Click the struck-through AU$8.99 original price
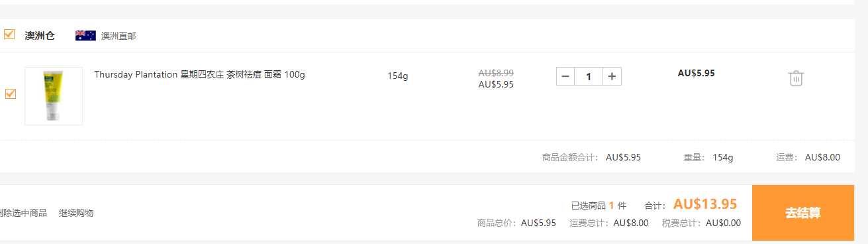This screenshot has height=244, width=868. (496, 73)
